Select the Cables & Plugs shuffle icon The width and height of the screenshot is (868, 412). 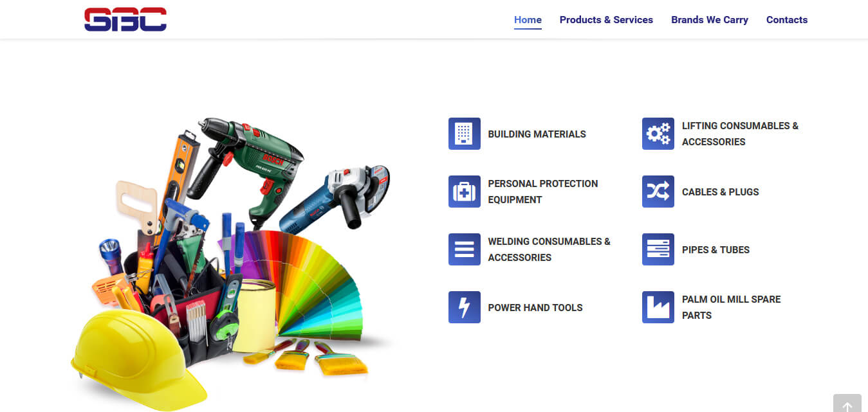(x=658, y=192)
